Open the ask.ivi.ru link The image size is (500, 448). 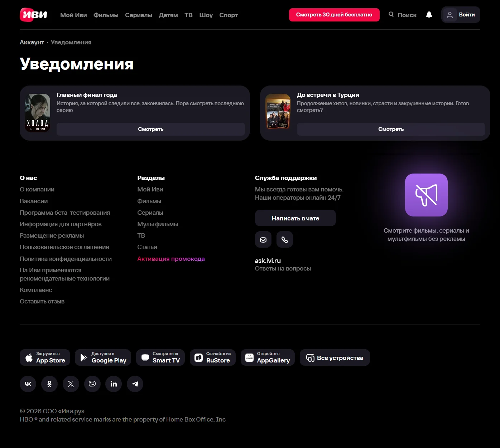click(x=268, y=260)
